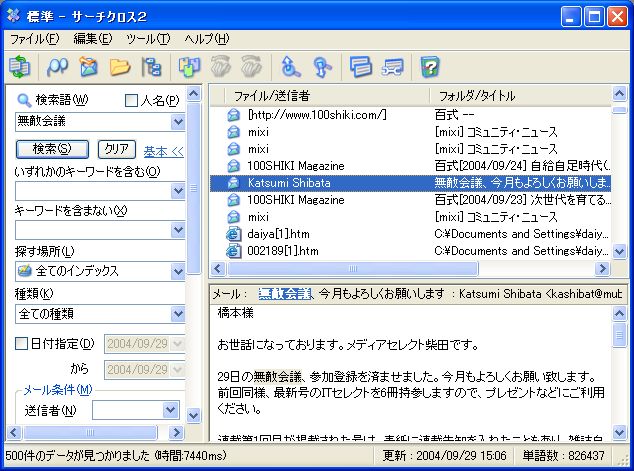Open the ファイル(F) menu
Screen dimensions: 634x471
tap(35, 39)
